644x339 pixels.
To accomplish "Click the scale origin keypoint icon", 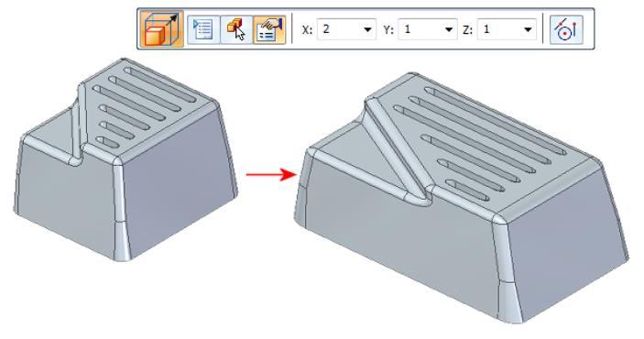I will (566, 29).
